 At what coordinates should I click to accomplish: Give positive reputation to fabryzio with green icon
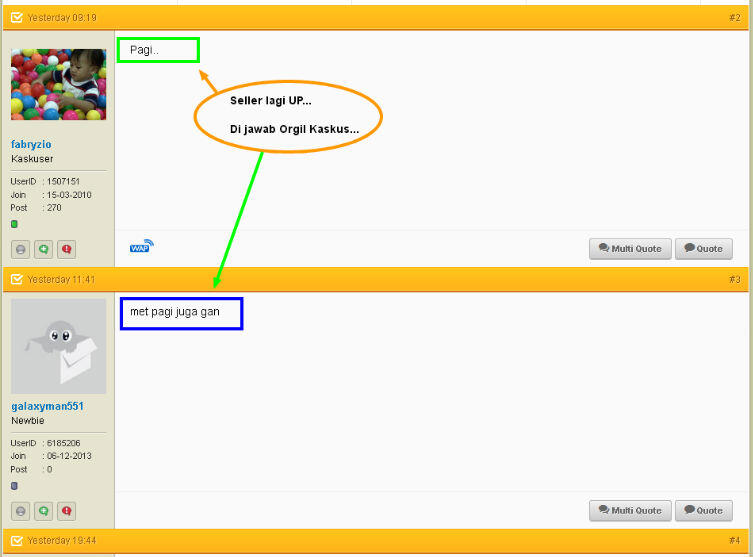43,249
